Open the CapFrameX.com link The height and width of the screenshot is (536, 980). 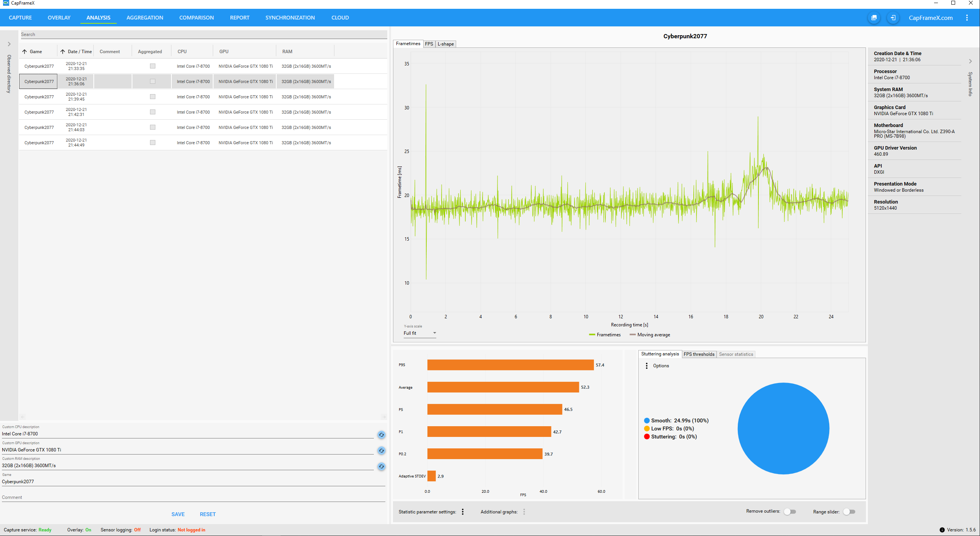coord(930,18)
